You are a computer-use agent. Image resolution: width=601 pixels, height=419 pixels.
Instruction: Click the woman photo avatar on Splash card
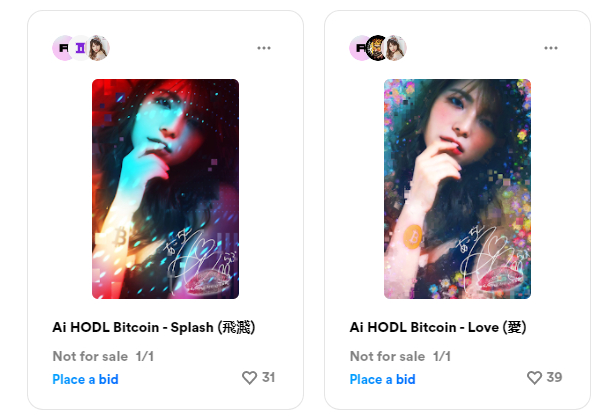click(98, 48)
